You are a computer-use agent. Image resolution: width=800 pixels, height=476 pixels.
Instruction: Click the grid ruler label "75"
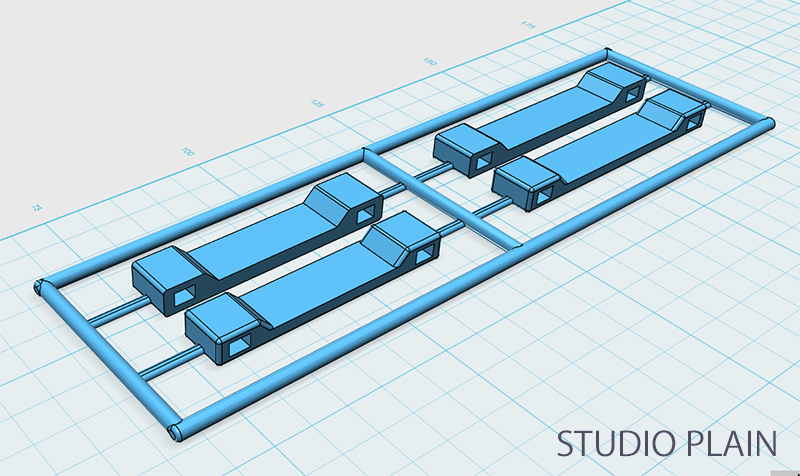[36, 208]
